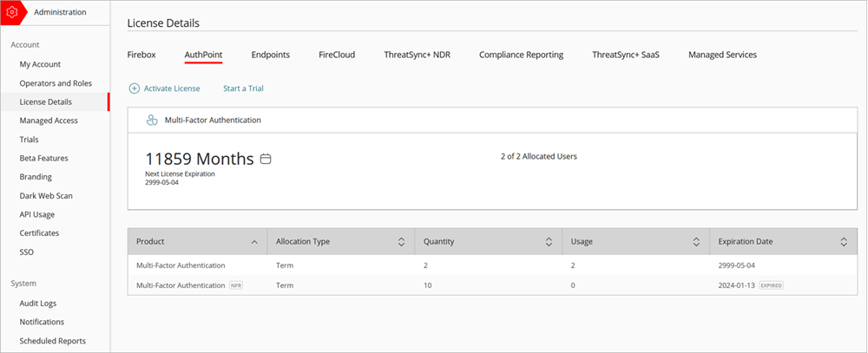Screen dimensions: 868x353
Task: Select the AuthPoint tab
Action: [204, 55]
